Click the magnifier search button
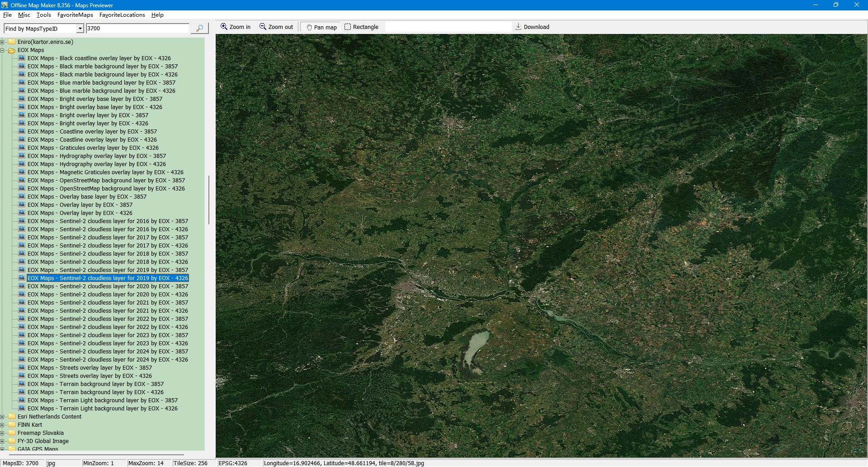 tap(199, 29)
